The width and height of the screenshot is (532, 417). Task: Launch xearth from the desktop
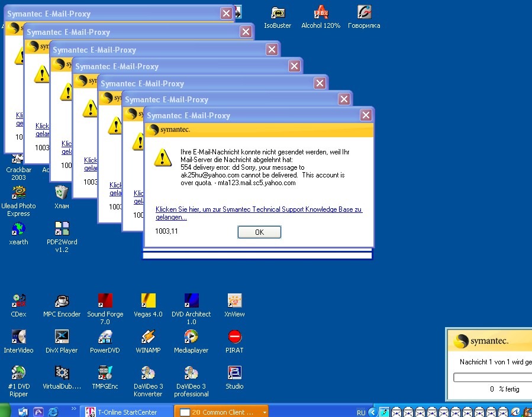tap(18, 234)
